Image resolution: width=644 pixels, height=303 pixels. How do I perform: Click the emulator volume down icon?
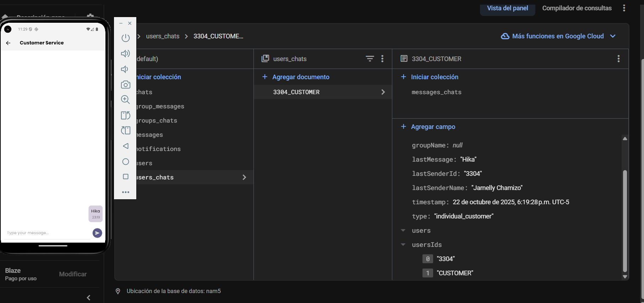click(125, 69)
